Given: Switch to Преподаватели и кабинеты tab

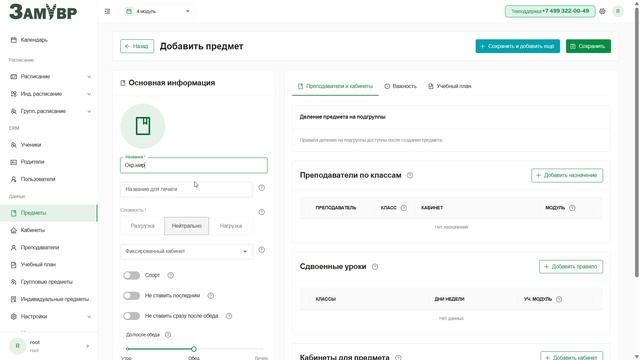Looking at the screenshot, I should (335, 86).
